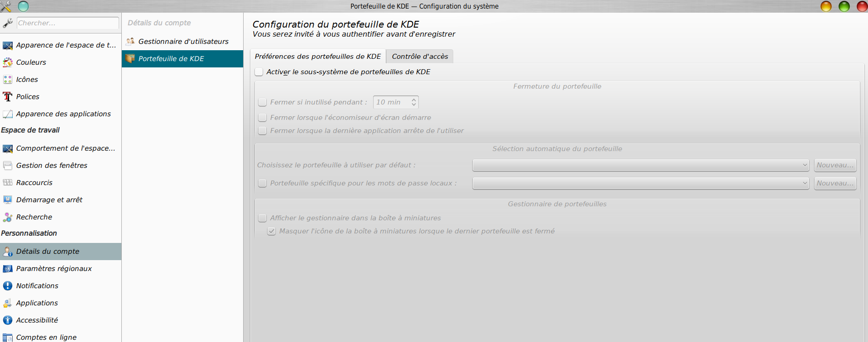Open the local passwords wallet dropdown
The width and height of the screenshot is (868, 342).
click(641, 183)
